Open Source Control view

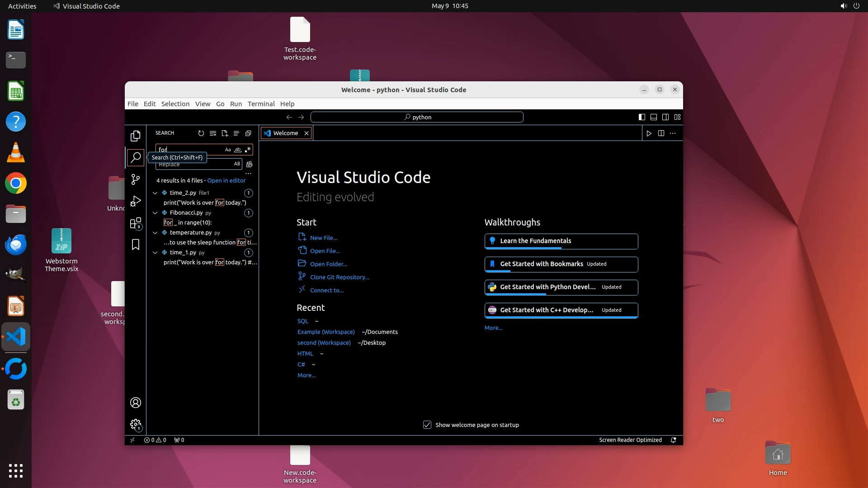click(x=135, y=179)
